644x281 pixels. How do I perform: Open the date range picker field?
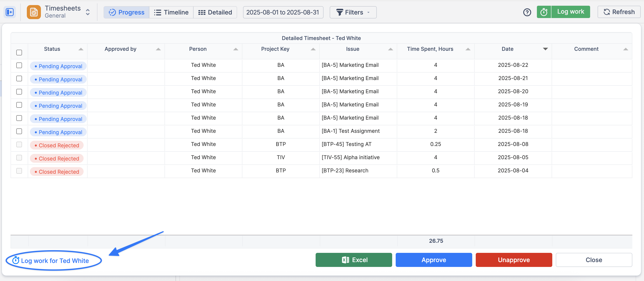coord(283,12)
